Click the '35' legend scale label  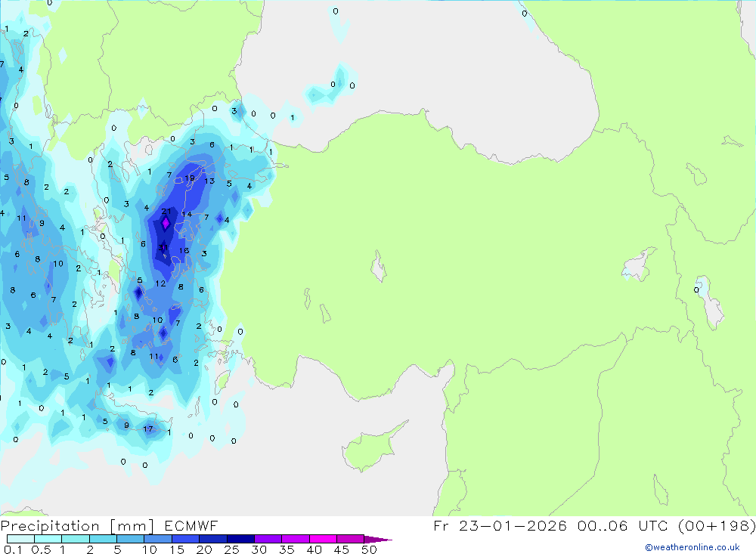click(x=287, y=549)
